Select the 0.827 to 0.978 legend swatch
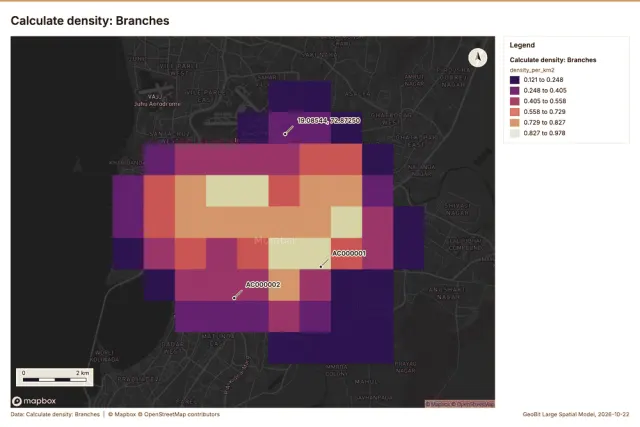This screenshot has width=640, height=427. pyautogui.click(x=515, y=133)
